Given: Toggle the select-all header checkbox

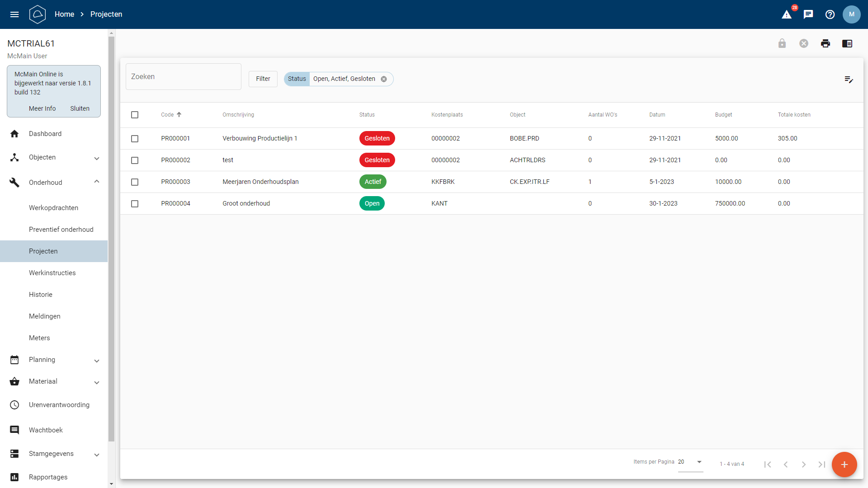Looking at the screenshot, I should tap(135, 115).
